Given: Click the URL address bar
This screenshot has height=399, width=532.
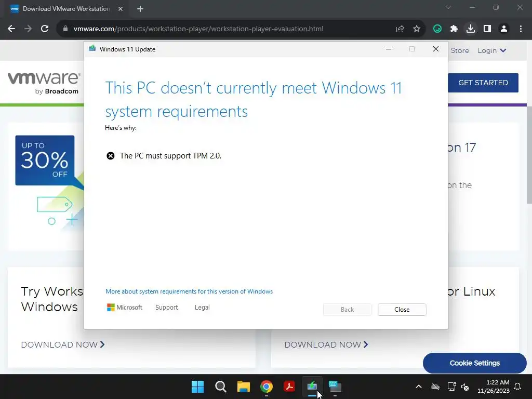Looking at the screenshot, I should pyautogui.click(x=198, y=29).
